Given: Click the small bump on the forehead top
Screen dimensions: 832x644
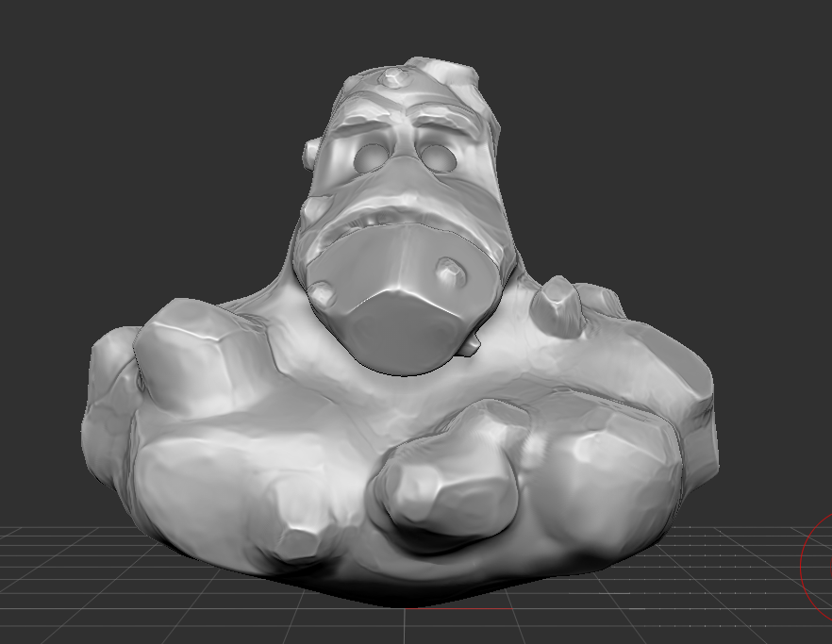Looking at the screenshot, I should (x=394, y=77).
